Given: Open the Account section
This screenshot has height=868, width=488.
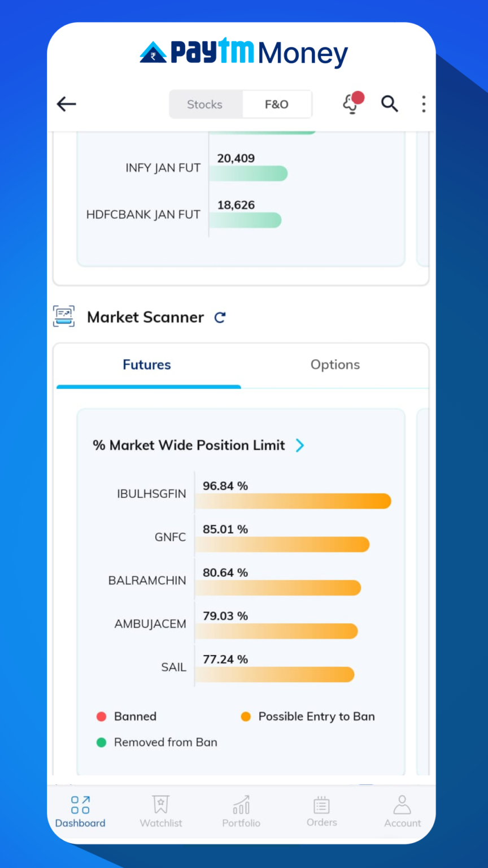Looking at the screenshot, I should pos(402,812).
